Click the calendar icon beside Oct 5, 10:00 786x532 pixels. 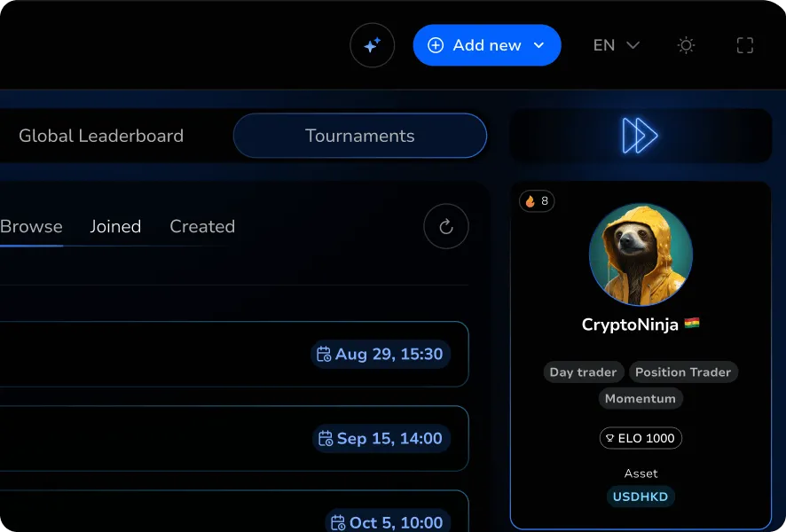338,522
